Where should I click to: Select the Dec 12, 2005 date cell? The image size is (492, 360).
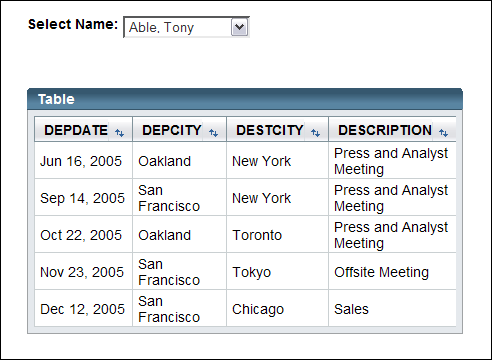84,309
